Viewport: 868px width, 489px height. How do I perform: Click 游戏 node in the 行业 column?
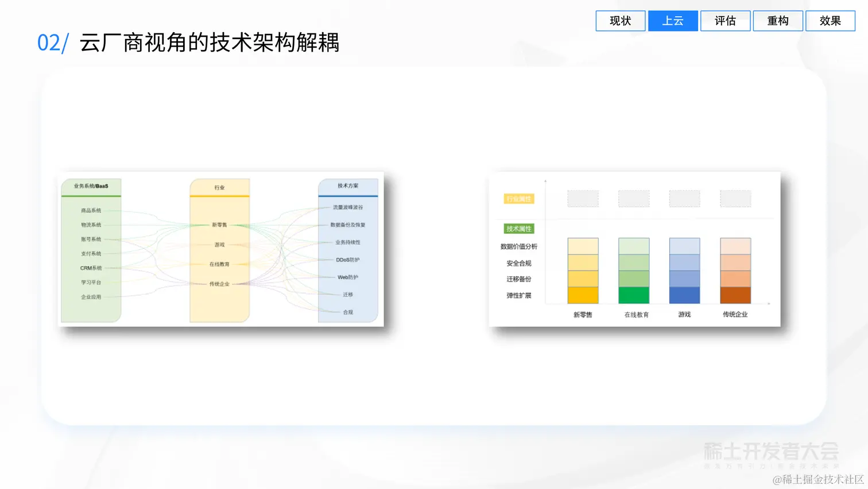coord(219,245)
